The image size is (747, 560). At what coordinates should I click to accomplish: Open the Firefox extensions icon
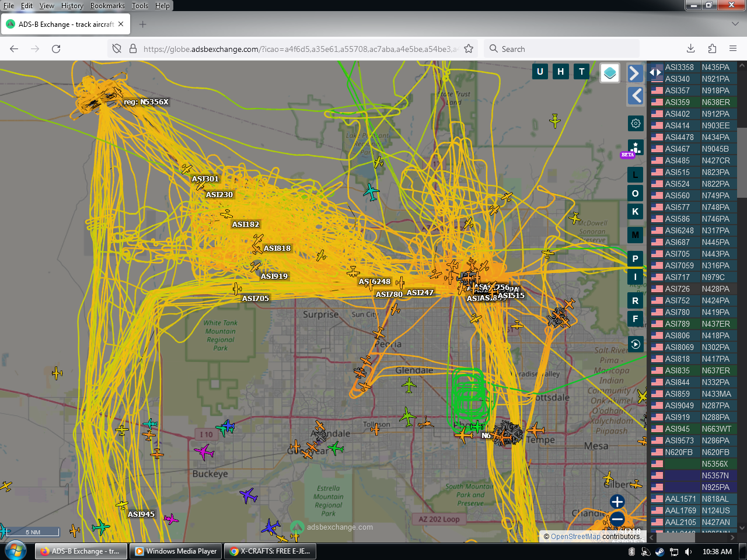pyautogui.click(x=712, y=49)
